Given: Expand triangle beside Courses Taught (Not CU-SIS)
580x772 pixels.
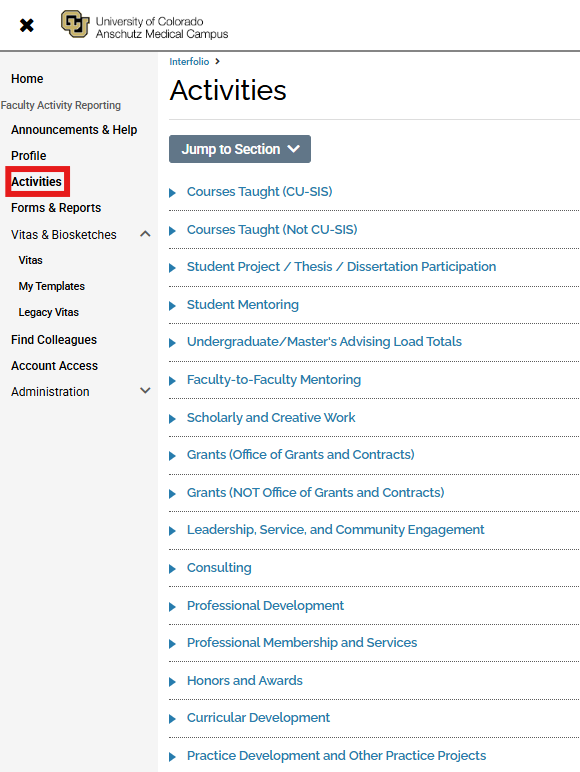Looking at the screenshot, I should pyautogui.click(x=172, y=230).
